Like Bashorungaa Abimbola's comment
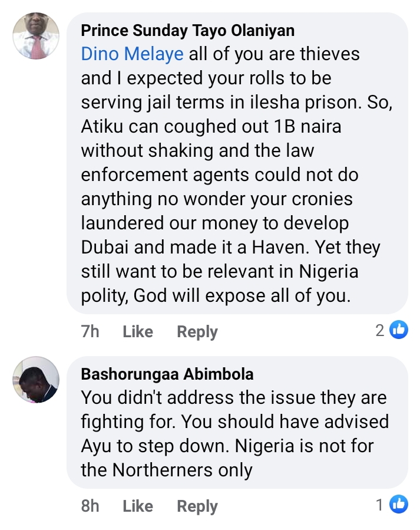 pos(138,506)
